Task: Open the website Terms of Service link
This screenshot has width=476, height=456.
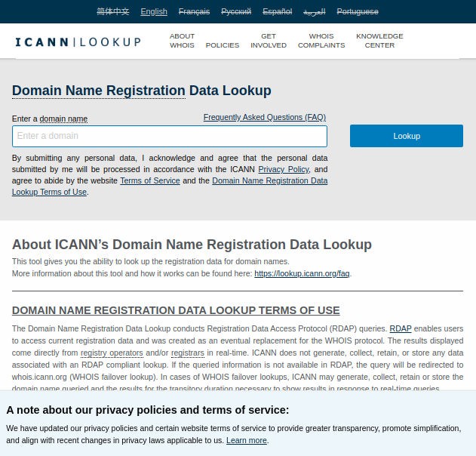Action: 150,180
